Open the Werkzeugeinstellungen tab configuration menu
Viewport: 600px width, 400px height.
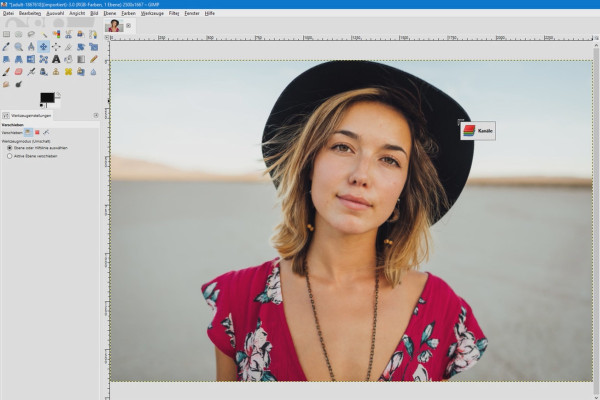(x=96, y=115)
